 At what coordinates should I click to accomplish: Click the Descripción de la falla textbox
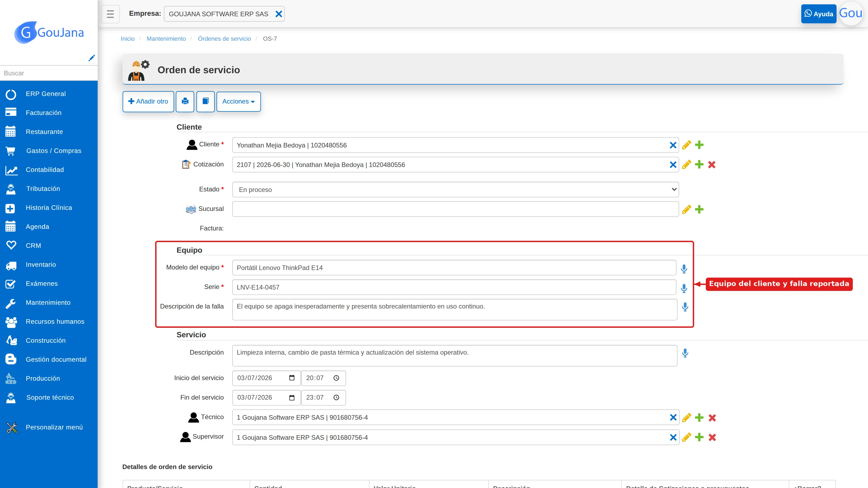455,310
